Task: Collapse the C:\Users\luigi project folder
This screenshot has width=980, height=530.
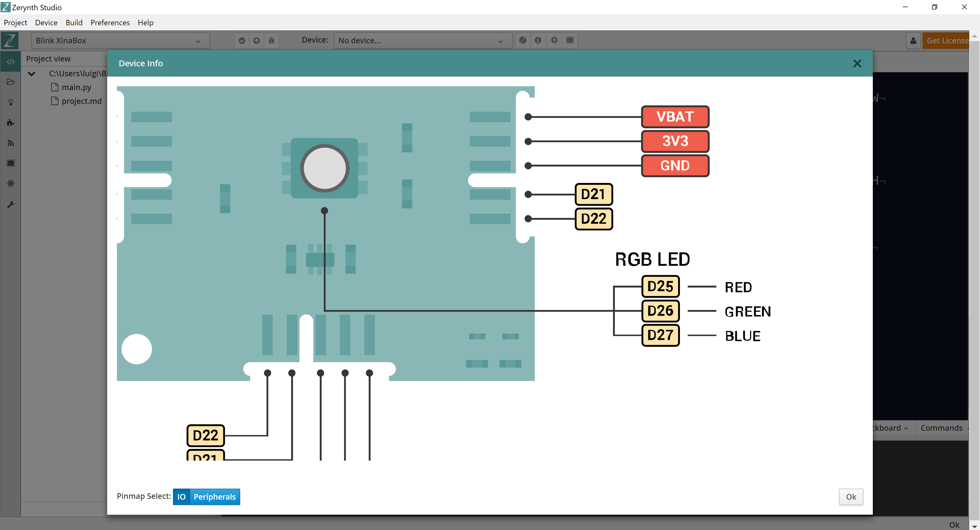Action: 32,73
